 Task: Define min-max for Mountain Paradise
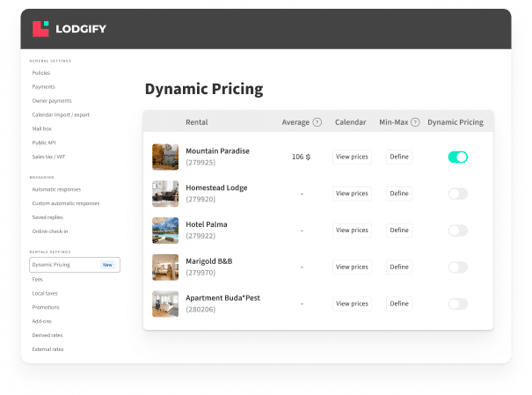tap(399, 157)
